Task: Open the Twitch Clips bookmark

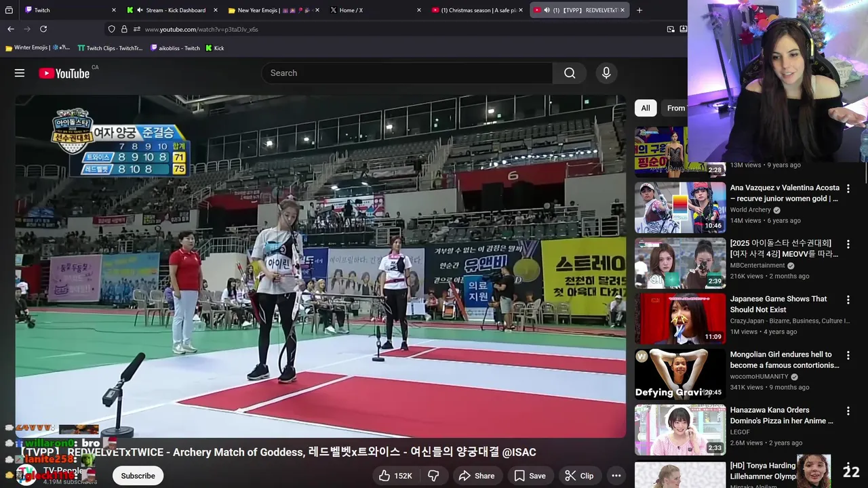Action: point(110,48)
